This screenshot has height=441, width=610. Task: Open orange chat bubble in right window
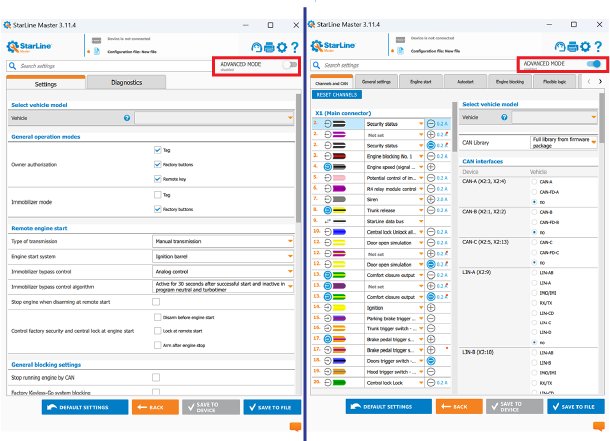click(599, 426)
